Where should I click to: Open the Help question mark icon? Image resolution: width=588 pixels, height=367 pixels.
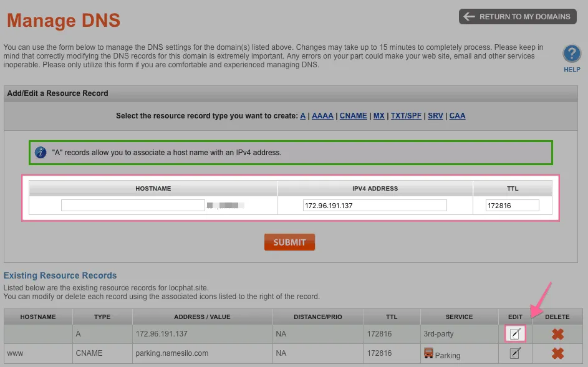[572, 54]
